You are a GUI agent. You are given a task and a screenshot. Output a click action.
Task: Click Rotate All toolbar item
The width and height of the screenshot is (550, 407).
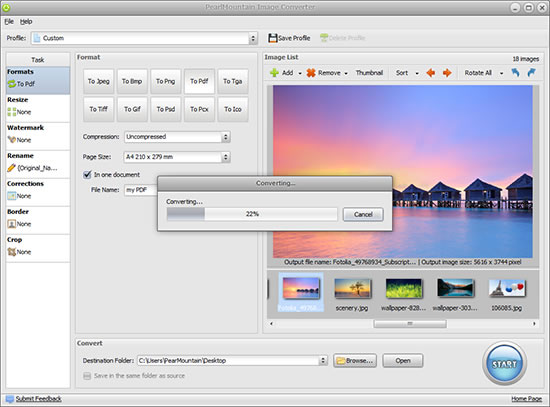point(478,73)
